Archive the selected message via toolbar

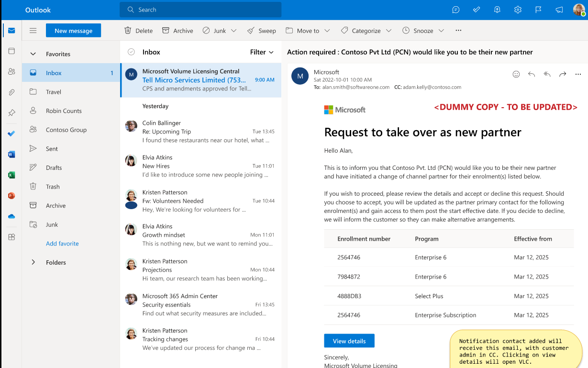pyautogui.click(x=178, y=31)
